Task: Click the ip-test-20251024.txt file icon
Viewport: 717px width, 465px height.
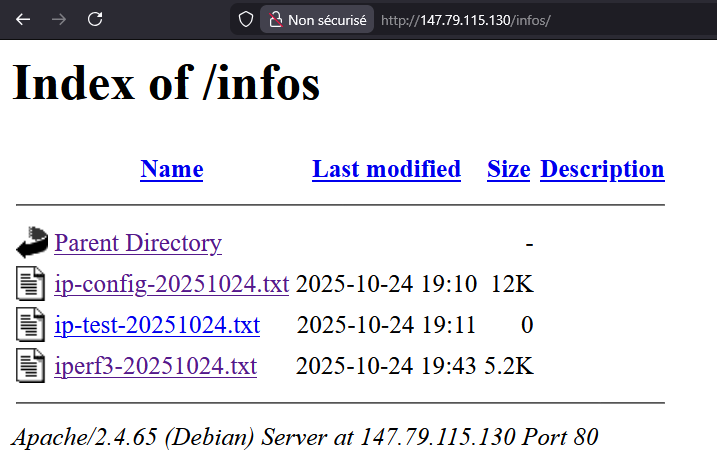Action: pyautogui.click(x=32, y=326)
